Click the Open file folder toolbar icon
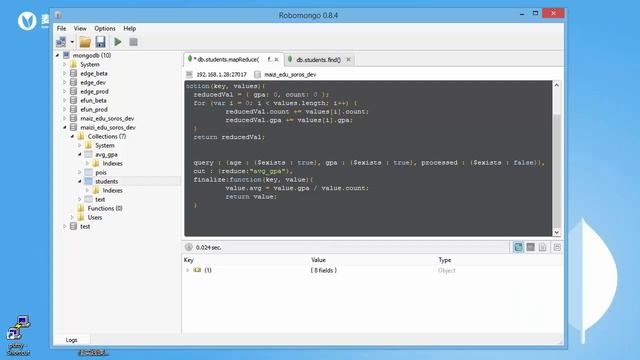Image resolution: width=640 pixels, height=360 pixels. [x=85, y=42]
